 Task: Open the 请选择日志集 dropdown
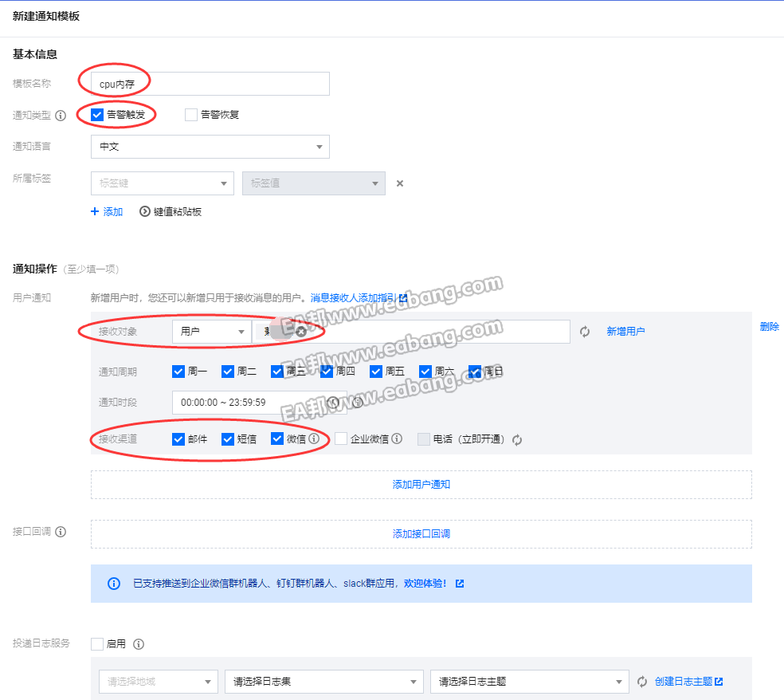click(323, 682)
